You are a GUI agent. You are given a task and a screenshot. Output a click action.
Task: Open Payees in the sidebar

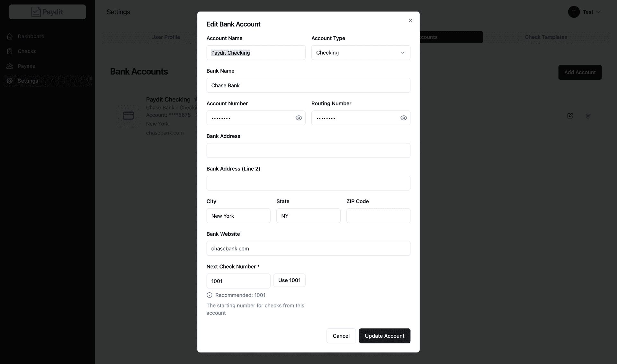tap(47, 66)
